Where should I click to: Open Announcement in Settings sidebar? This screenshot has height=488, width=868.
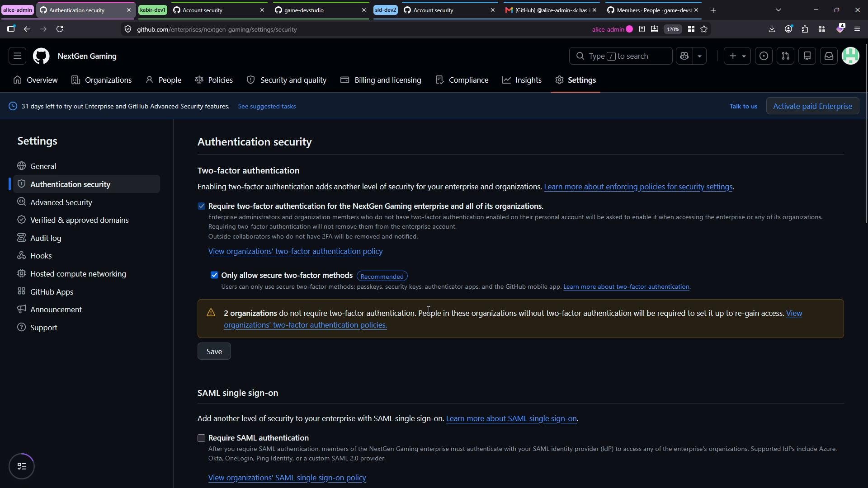86,310
